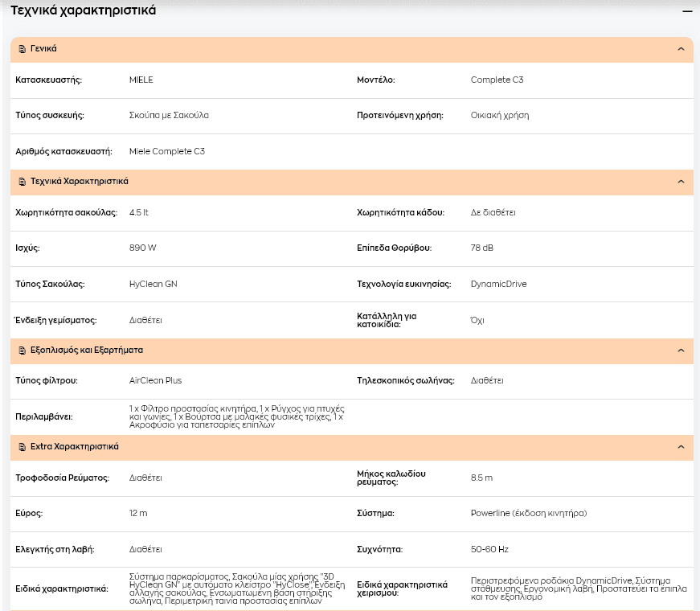Click the document icon beside Τεχνικά Χαρακτηριστικά
The width and height of the screenshot is (700, 611).
tap(23, 182)
